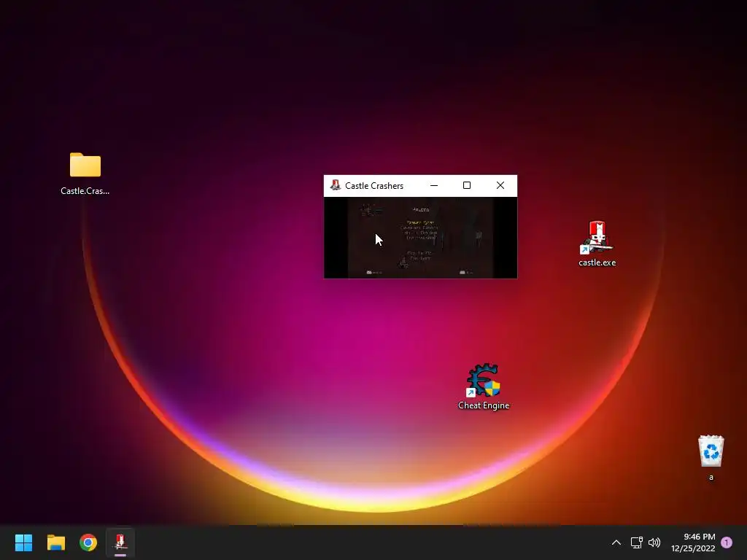Open File Explorer from the taskbar
The width and height of the screenshot is (747, 560).
coord(55,542)
